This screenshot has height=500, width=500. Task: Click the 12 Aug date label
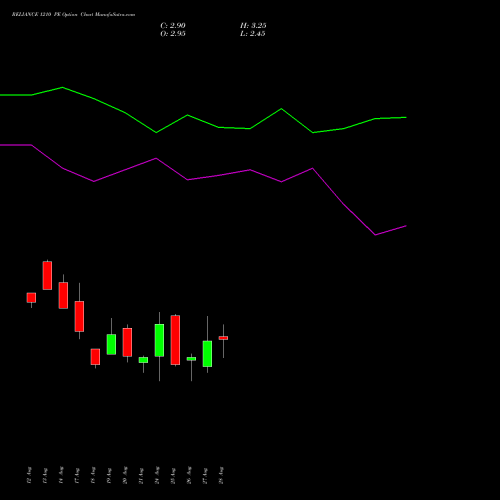(x=29, y=475)
